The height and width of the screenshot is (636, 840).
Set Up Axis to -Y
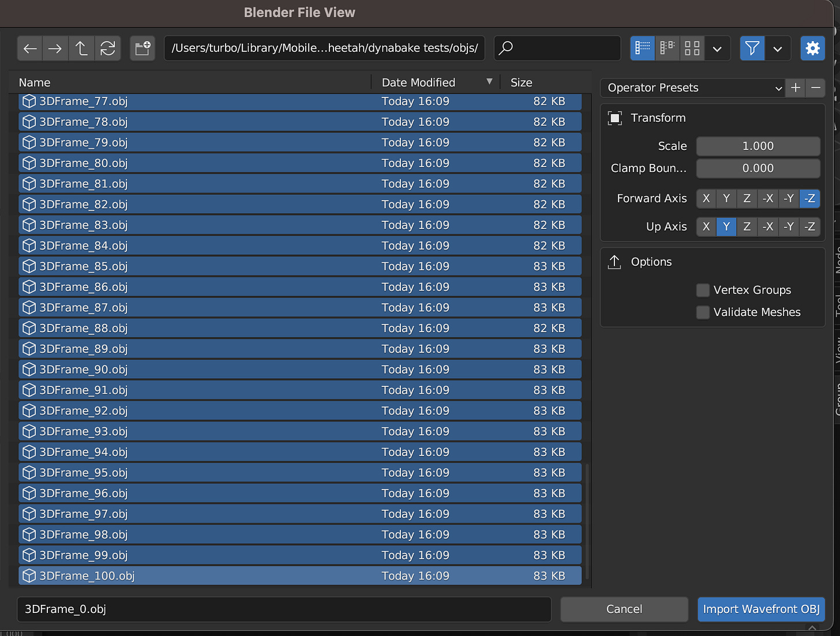point(789,227)
